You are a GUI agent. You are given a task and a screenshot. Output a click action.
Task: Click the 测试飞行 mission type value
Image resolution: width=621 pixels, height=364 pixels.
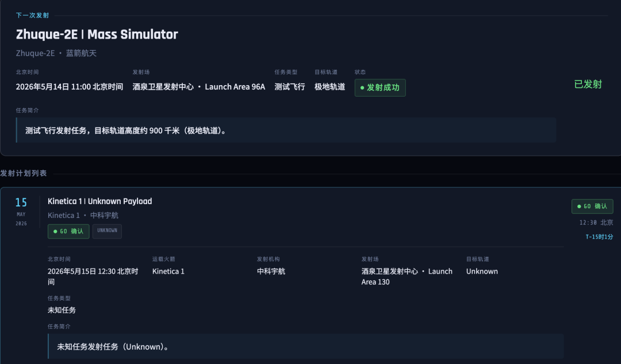tap(289, 87)
